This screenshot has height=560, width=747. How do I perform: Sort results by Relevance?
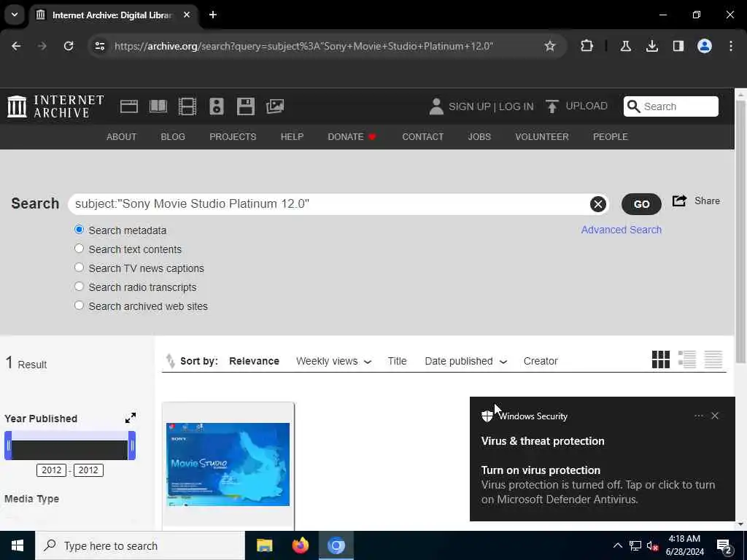point(254,362)
